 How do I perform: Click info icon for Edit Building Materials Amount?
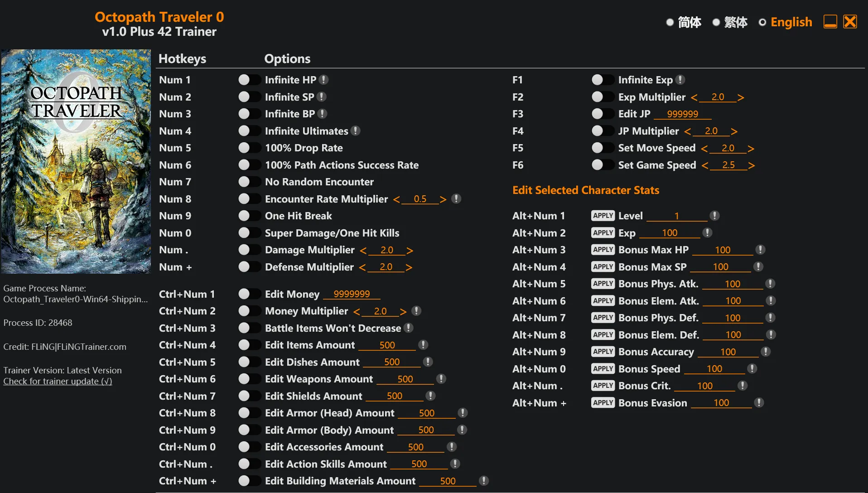click(484, 481)
